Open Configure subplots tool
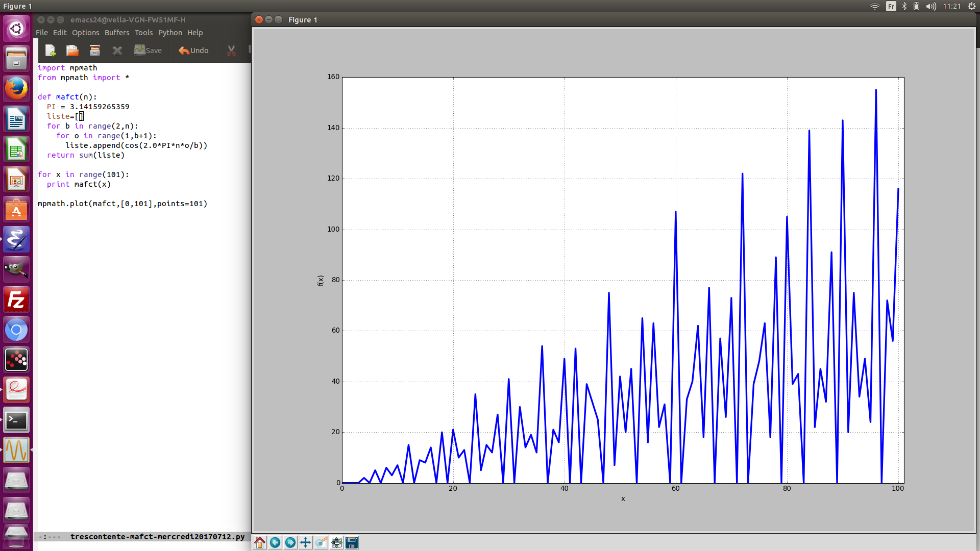The image size is (980, 551). click(336, 542)
